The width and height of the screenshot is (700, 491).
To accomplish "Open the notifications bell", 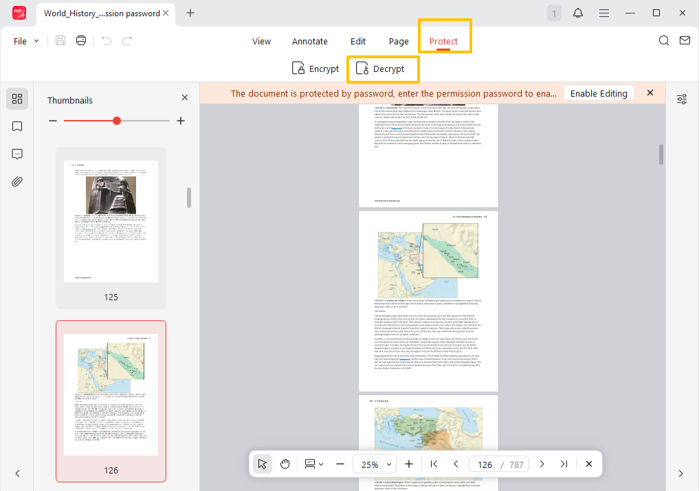I will [578, 13].
